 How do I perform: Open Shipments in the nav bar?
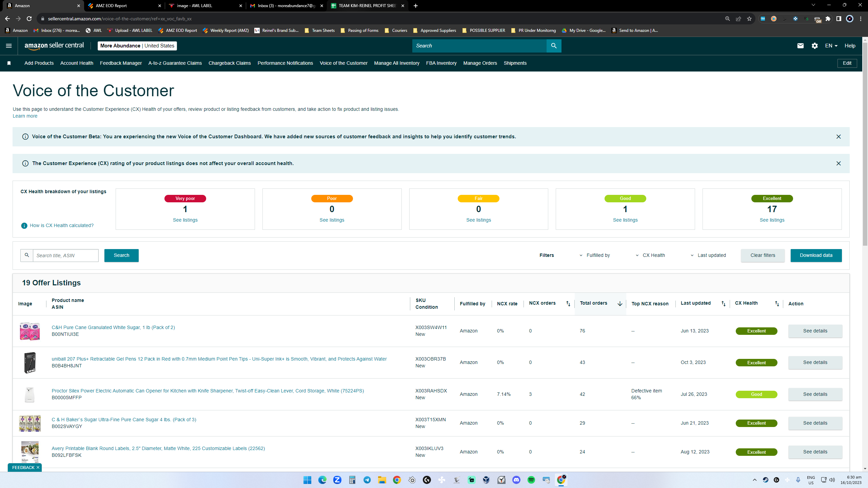coord(515,63)
